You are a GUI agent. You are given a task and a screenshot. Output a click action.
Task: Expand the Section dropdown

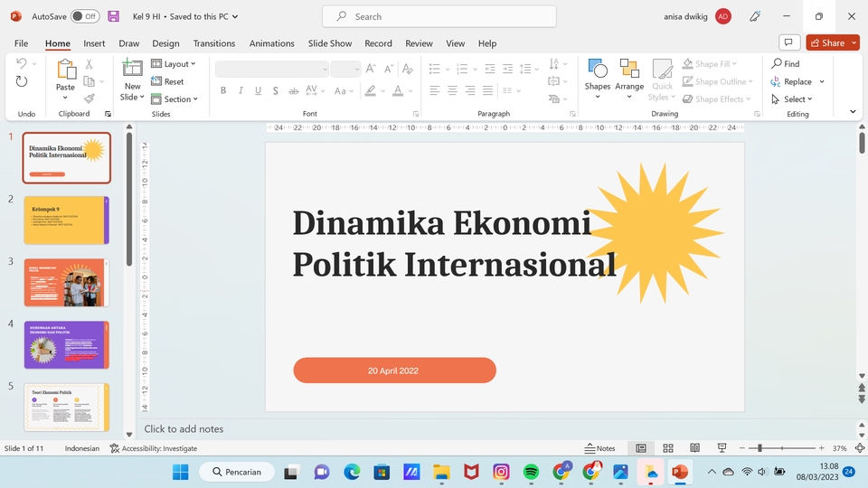[175, 99]
